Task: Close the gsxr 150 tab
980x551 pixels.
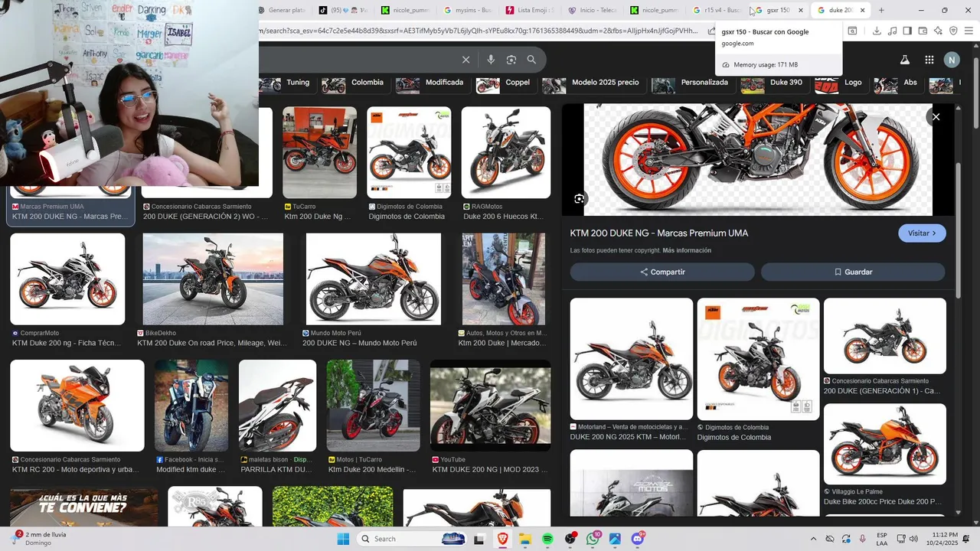Action: [x=801, y=10]
